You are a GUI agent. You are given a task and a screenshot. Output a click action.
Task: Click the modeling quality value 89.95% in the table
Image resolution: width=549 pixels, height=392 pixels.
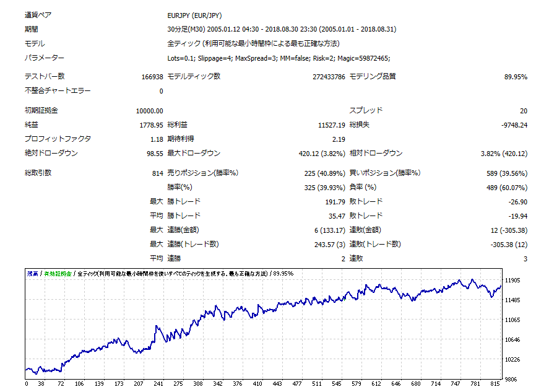click(x=516, y=77)
